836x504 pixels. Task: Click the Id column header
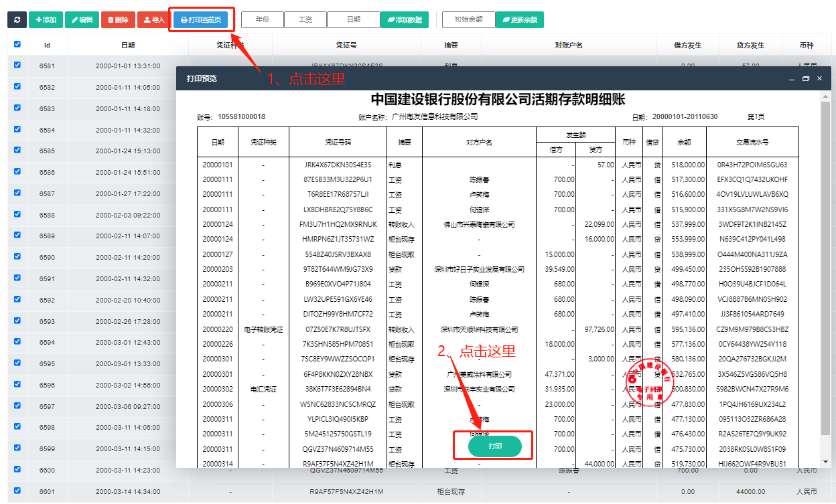pos(47,46)
